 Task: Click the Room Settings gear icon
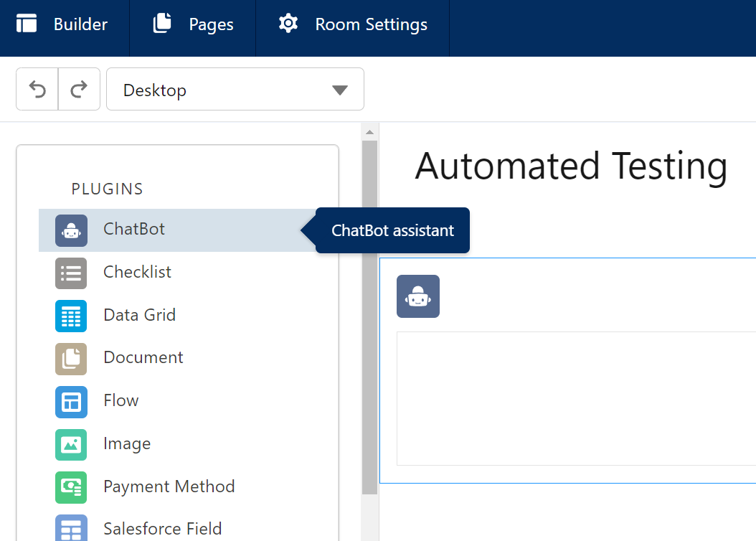[288, 23]
